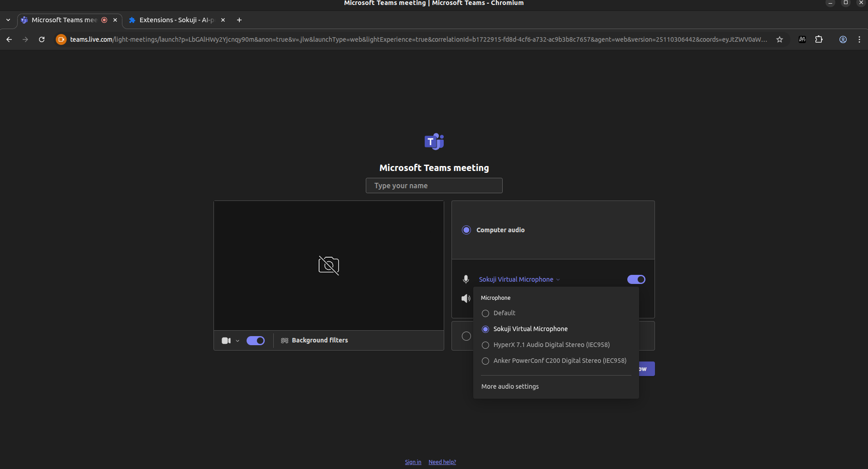Click the Sign in link
Viewport: 868px width, 469px height.
(x=413, y=462)
